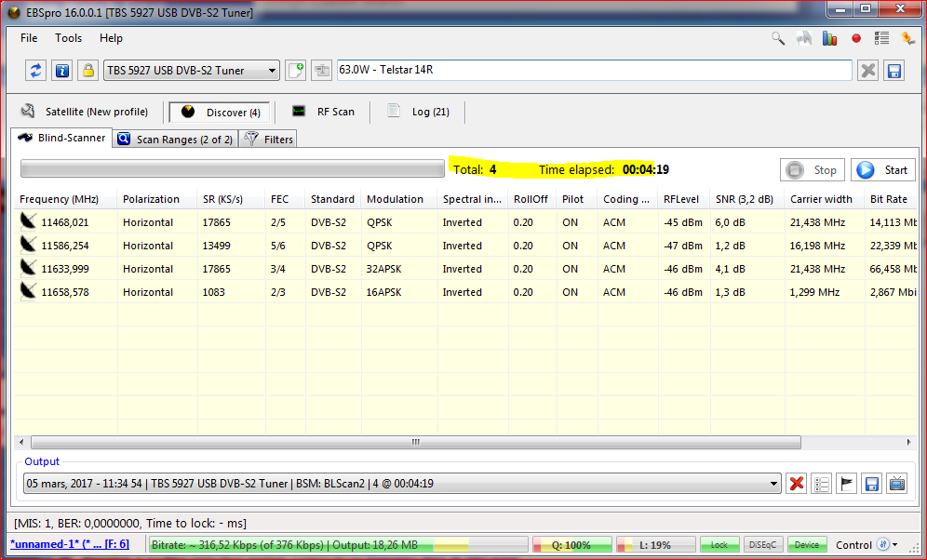Delete output entry with red X icon

[x=797, y=484]
